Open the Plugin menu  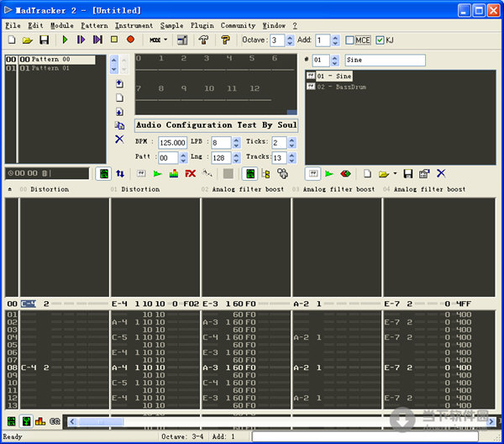click(202, 25)
